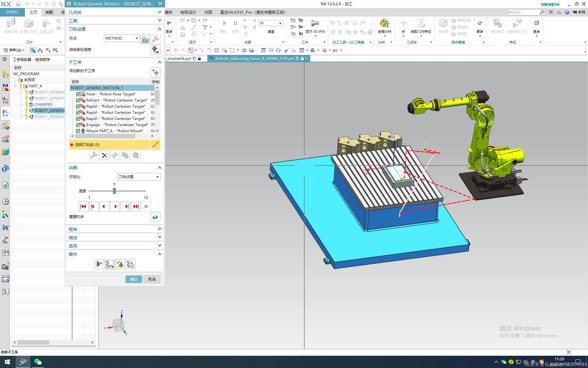The width and height of the screenshot is (588, 368).
Task: Toggle checkbox for Mount PART_A Robot Mount
Action: 78,131
